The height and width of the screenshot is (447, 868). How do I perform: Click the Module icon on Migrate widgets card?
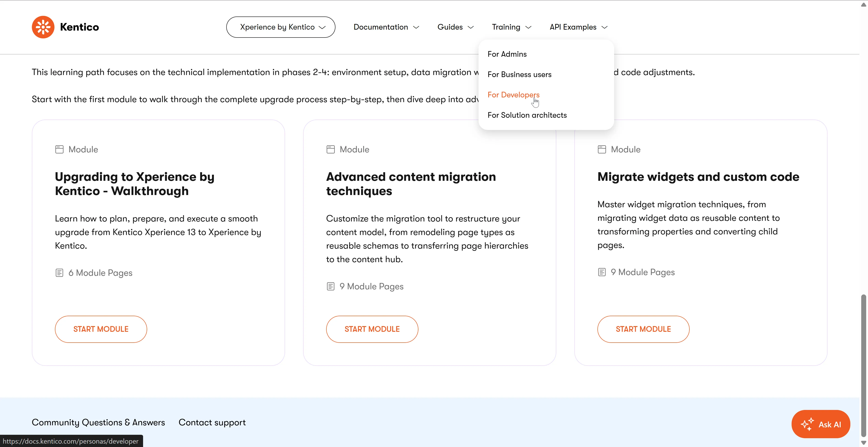[x=602, y=149]
